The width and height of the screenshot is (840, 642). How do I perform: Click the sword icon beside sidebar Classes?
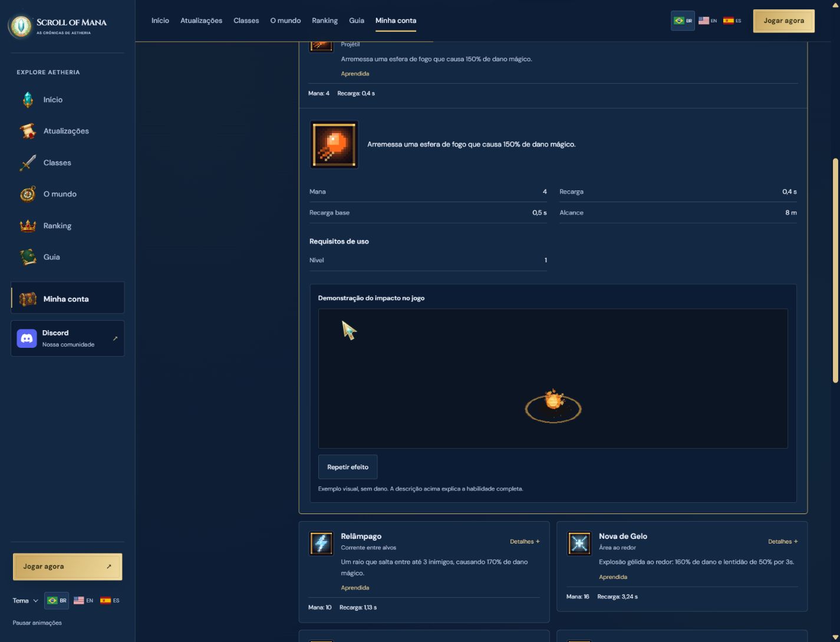(28, 163)
